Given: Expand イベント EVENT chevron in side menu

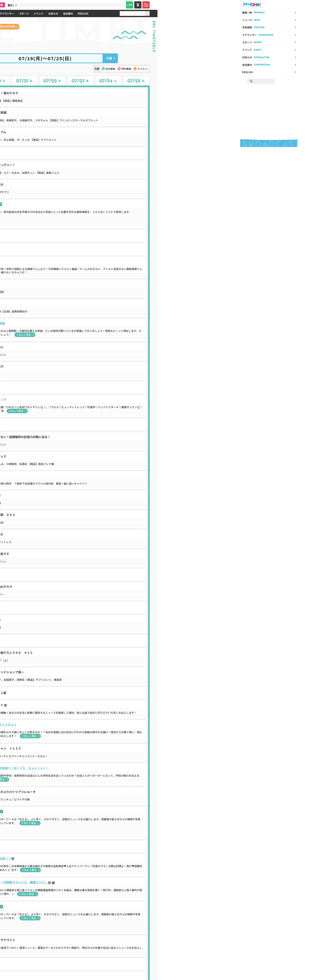Looking at the screenshot, I should [295, 50].
